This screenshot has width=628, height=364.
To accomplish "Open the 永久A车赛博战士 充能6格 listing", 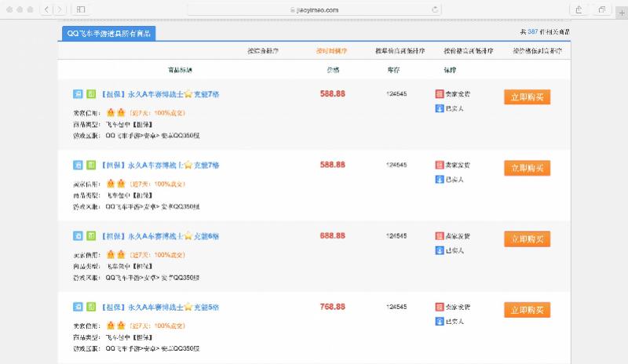I will click(x=160, y=236).
